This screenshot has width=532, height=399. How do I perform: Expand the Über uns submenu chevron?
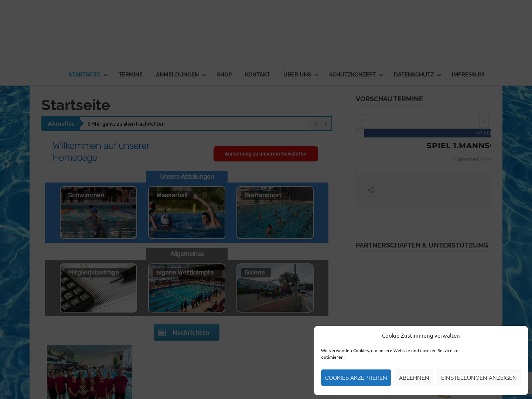point(316,75)
